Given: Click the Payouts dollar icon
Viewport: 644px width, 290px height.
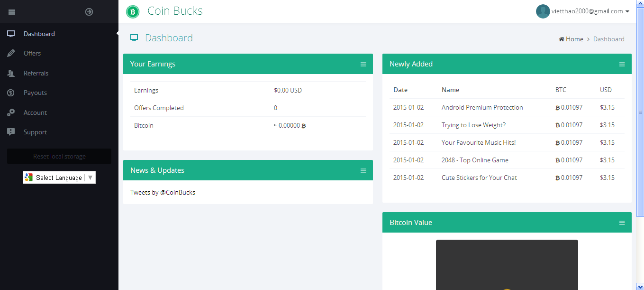Looking at the screenshot, I should coord(11,93).
